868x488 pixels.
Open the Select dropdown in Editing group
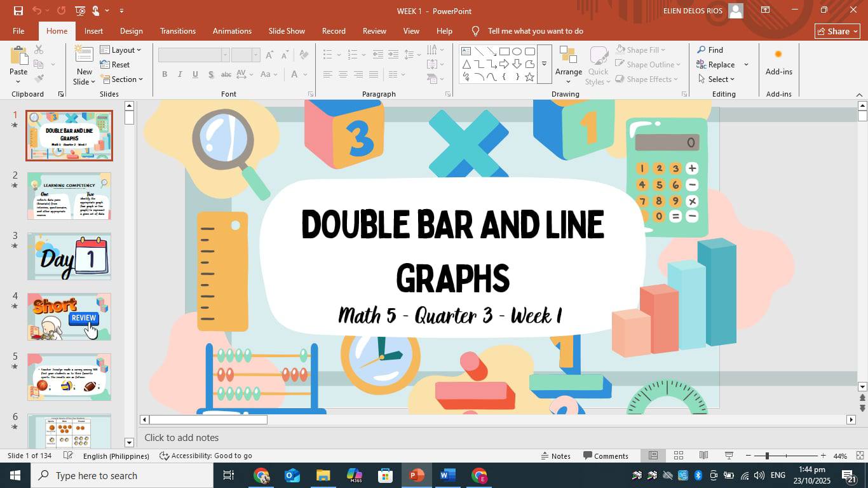click(x=716, y=79)
